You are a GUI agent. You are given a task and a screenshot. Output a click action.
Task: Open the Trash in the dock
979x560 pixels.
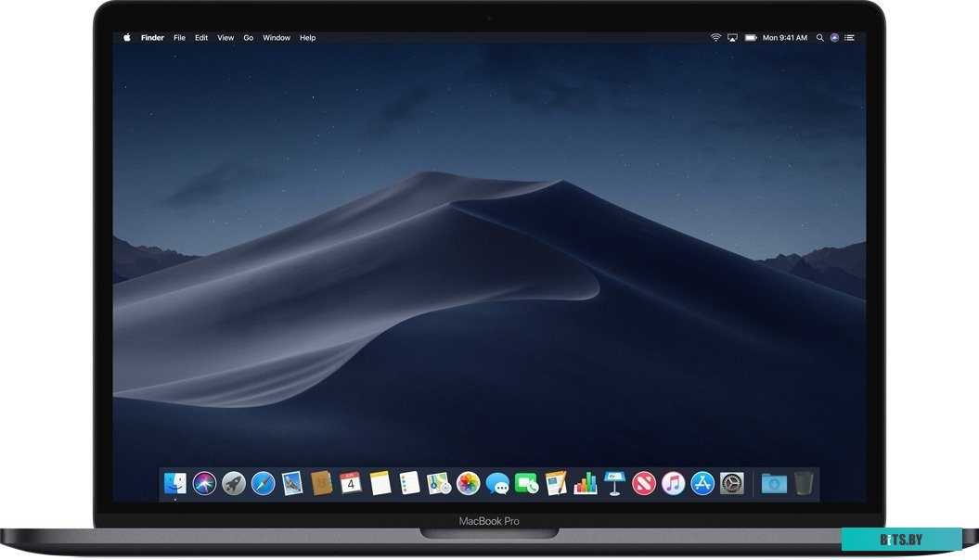click(x=804, y=483)
